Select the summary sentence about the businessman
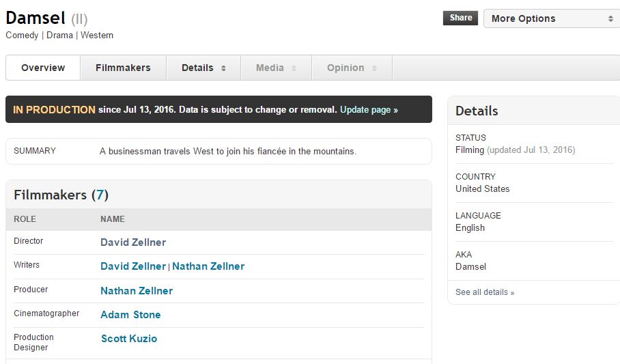This screenshot has height=364, width=620. point(228,151)
